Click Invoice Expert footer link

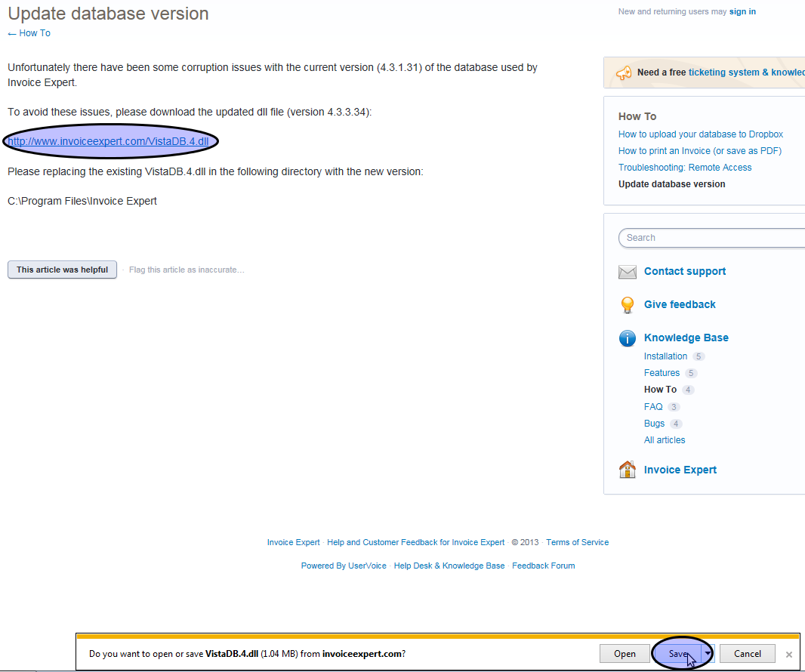293,542
